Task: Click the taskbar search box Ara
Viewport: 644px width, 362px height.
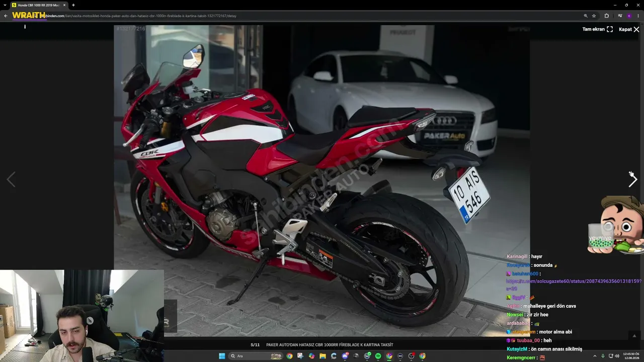Action: [256, 356]
